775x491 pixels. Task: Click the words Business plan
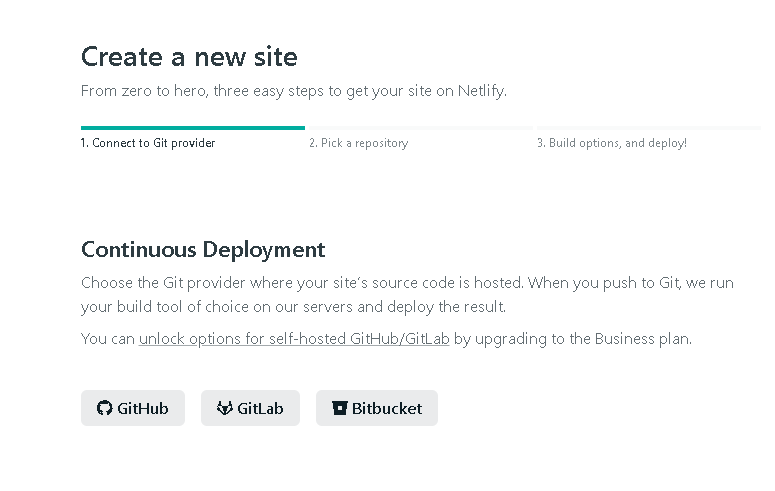pos(642,339)
